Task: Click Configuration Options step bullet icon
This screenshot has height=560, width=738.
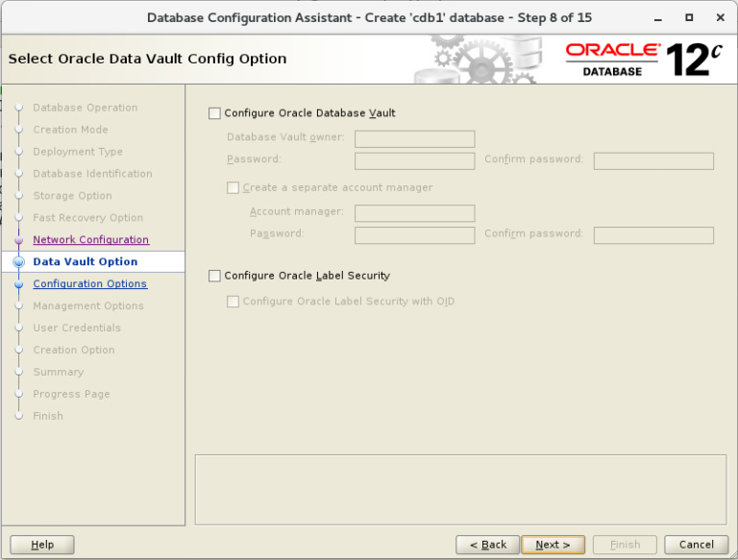Action: coord(19,284)
